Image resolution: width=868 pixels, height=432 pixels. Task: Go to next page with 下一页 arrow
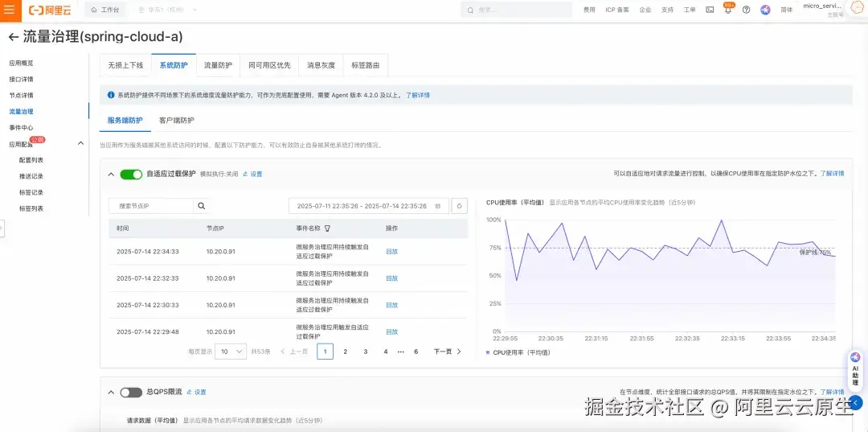pos(448,351)
